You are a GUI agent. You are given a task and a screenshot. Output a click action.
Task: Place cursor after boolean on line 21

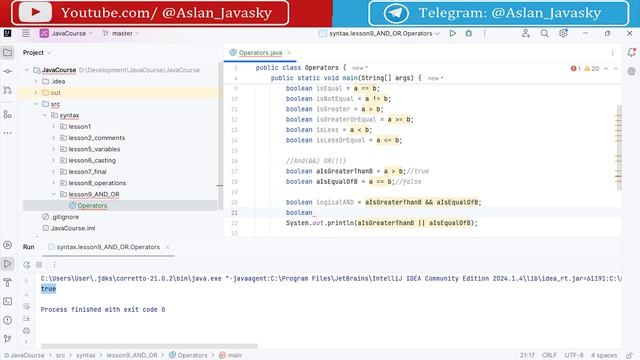[x=313, y=213]
